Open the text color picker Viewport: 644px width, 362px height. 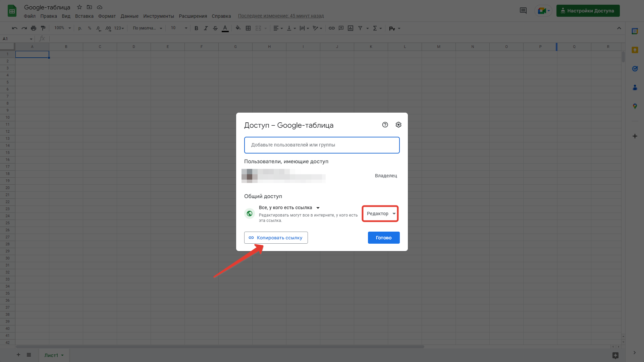coord(225,28)
